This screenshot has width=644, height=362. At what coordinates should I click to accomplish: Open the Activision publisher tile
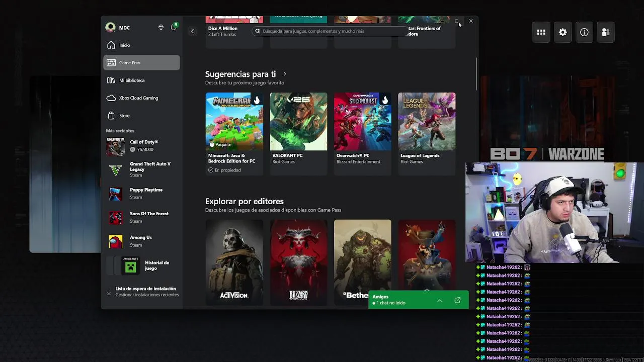click(234, 262)
